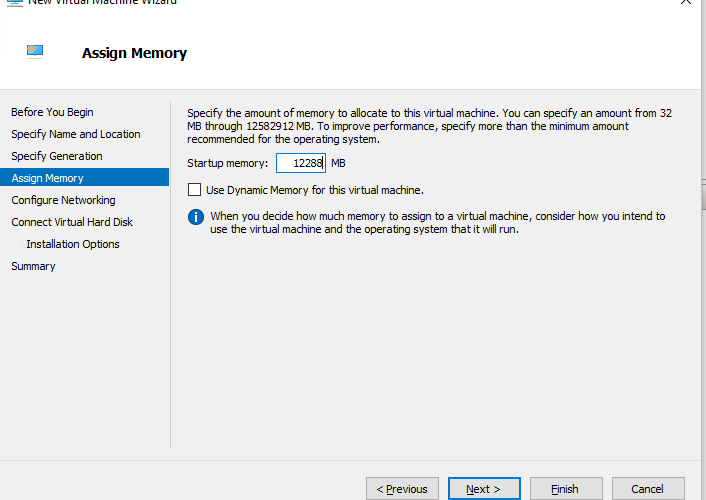Image resolution: width=706 pixels, height=500 pixels.
Task: Enable Use Dynamic Memory checkbox
Action: 194,190
